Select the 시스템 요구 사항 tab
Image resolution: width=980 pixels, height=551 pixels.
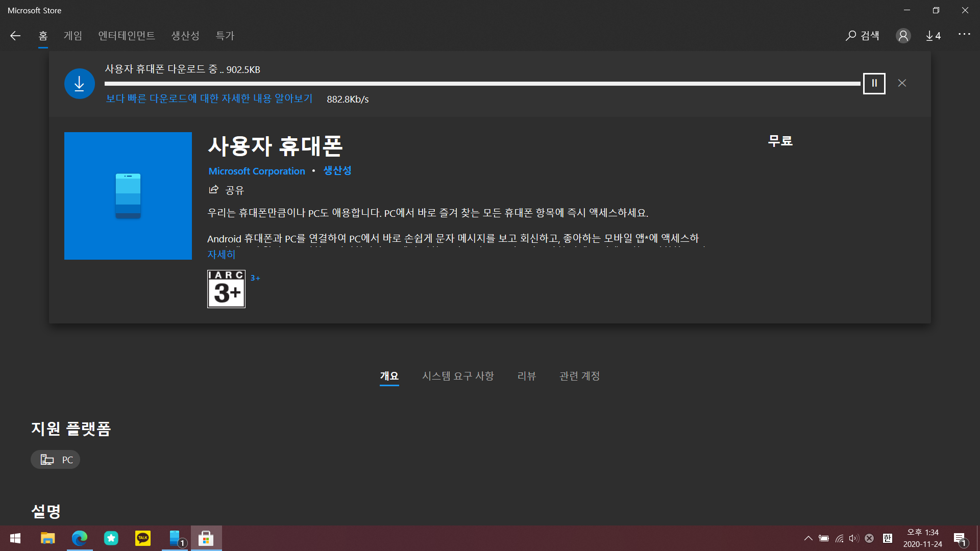[x=458, y=376]
